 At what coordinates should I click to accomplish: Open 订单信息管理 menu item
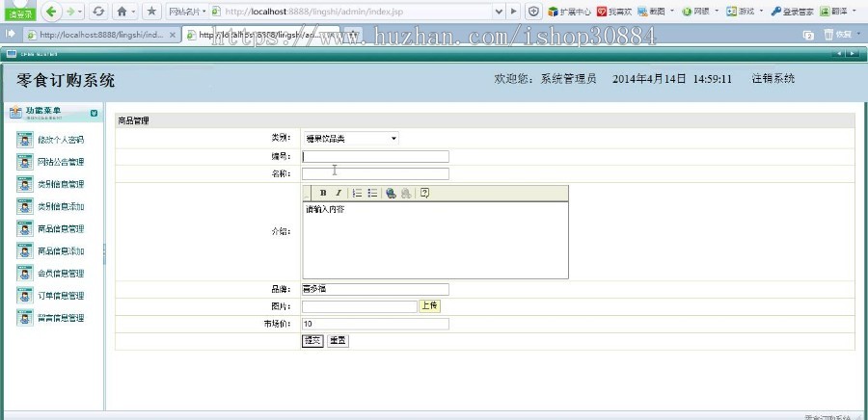(61, 296)
